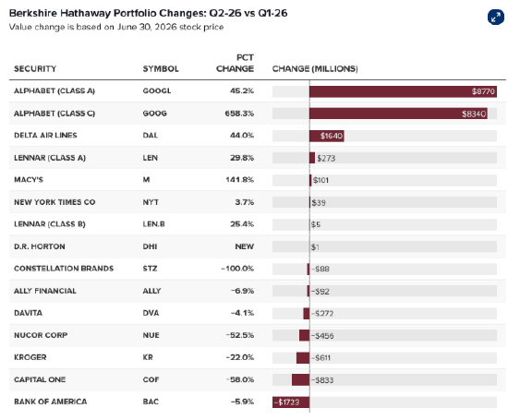Screen dimensions: 508x420
Task: Sort by the CHANGE (MILLIONS) column header
Action: pyautogui.click(x=315, y=68)
